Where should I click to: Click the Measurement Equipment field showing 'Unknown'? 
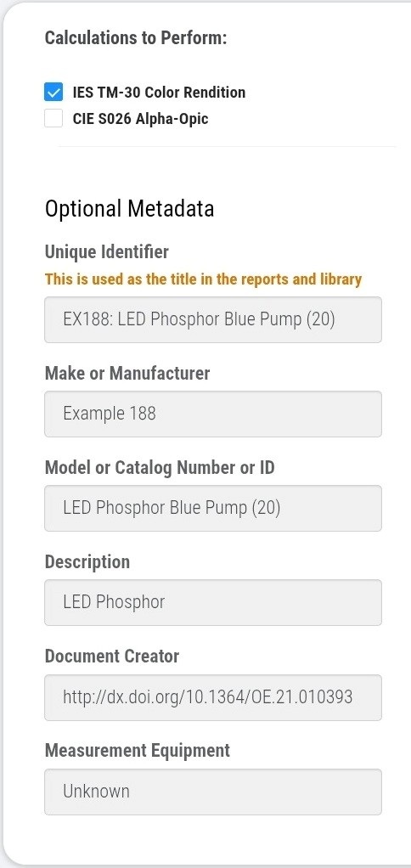pos(213,792)
